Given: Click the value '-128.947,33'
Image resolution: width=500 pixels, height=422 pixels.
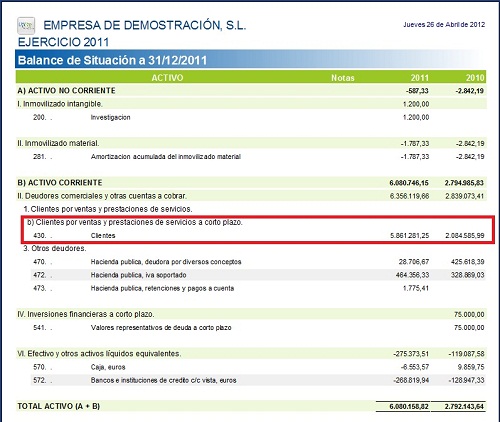Looking at the screenshot, I should tap(466, 380).
